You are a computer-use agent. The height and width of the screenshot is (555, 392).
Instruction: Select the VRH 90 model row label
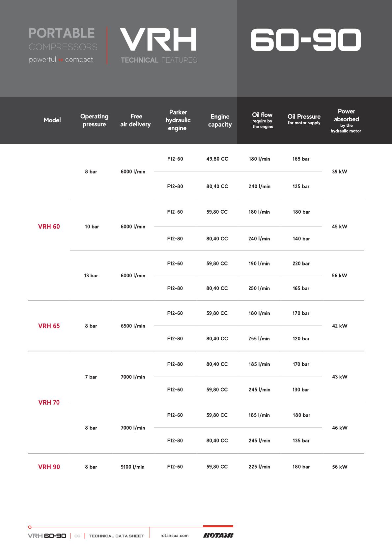[x=49, y=467]
